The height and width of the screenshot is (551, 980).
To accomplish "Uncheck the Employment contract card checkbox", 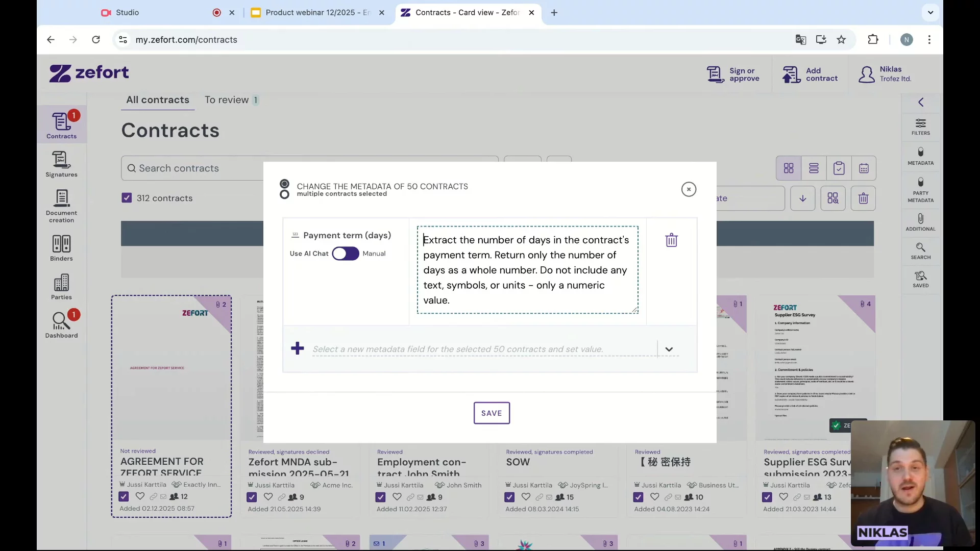I will coord(380,497).
